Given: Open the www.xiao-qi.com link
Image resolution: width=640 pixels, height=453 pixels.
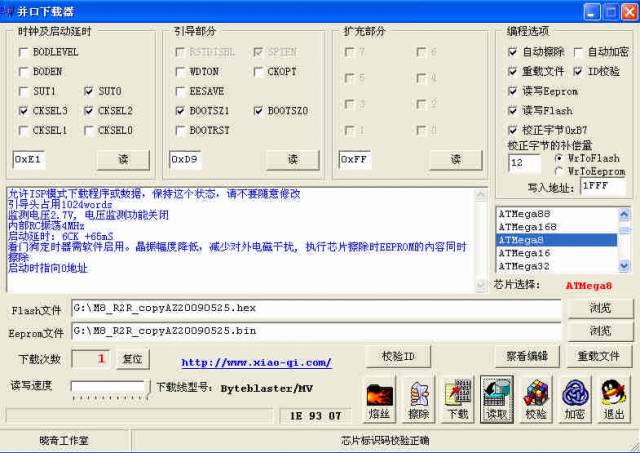Looking at the screenshot, I should 256,362.
